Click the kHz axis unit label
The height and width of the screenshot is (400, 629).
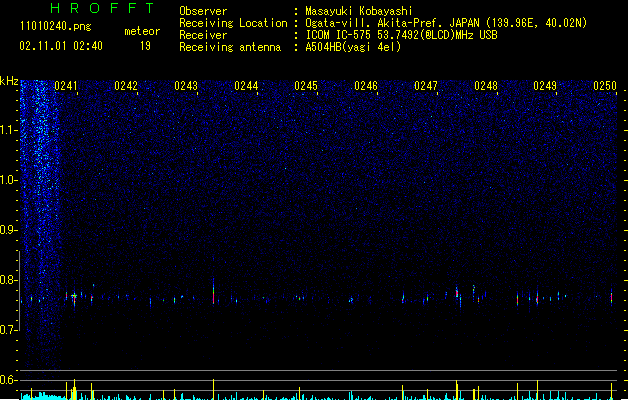pyautogui.click(x=9, y=81)
